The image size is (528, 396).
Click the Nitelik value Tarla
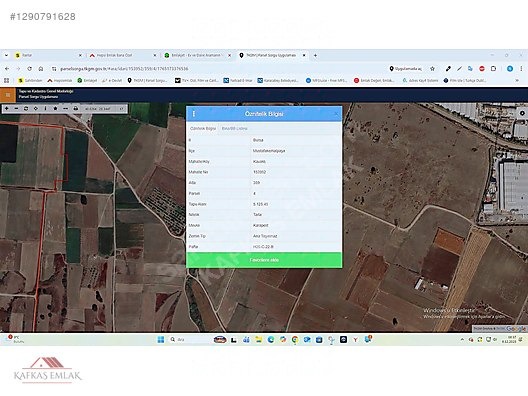(257, 214)
